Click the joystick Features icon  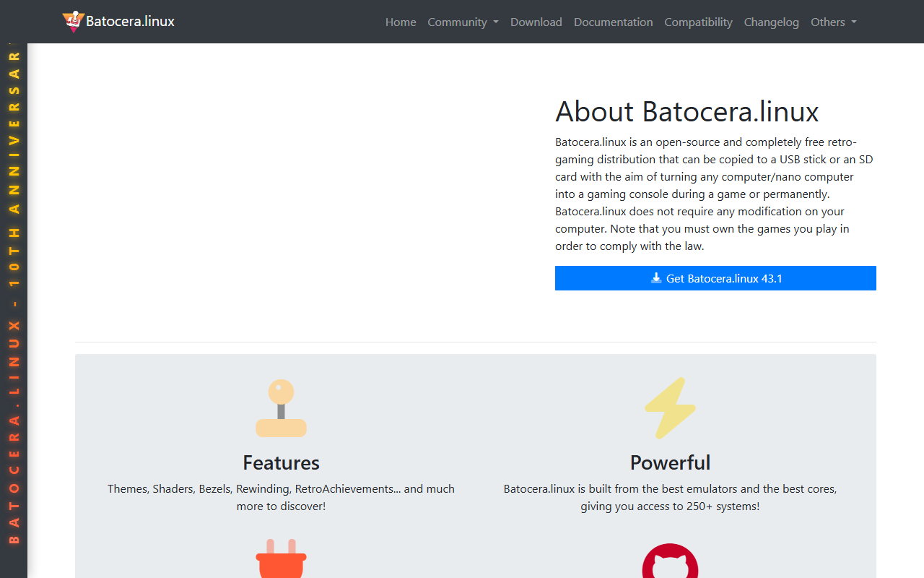point(281,408)
